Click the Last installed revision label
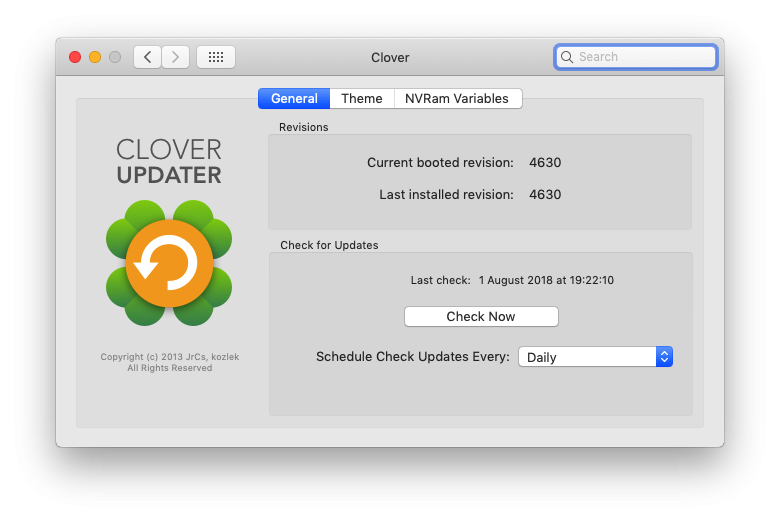 point(446,195)
